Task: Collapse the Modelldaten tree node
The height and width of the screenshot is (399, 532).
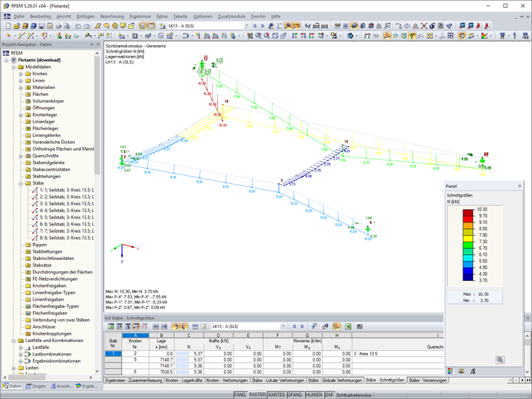Action: (x=13, y=66)
